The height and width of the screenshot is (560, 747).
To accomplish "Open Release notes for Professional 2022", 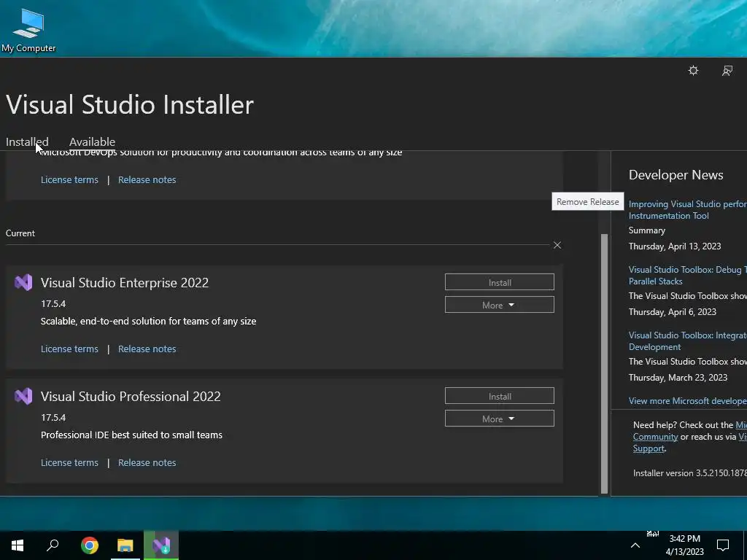I will point(147,463).
